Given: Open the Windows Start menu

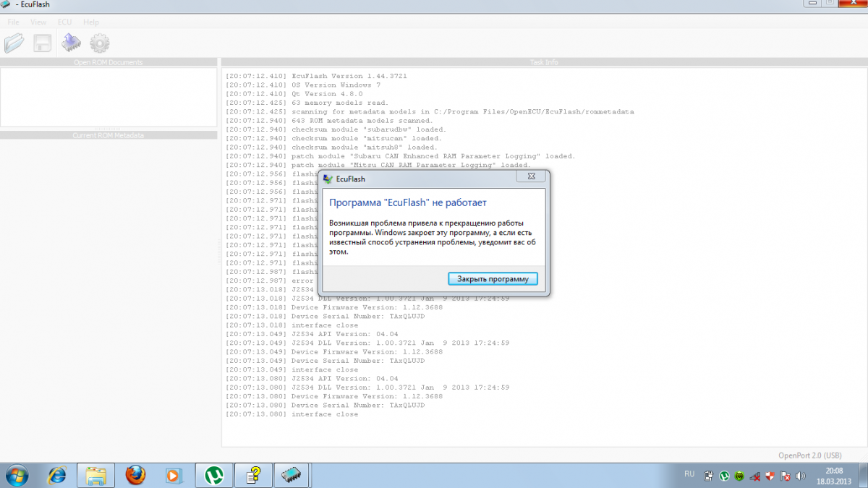Looking at the screenshot, I should click(x=16, y=475).
